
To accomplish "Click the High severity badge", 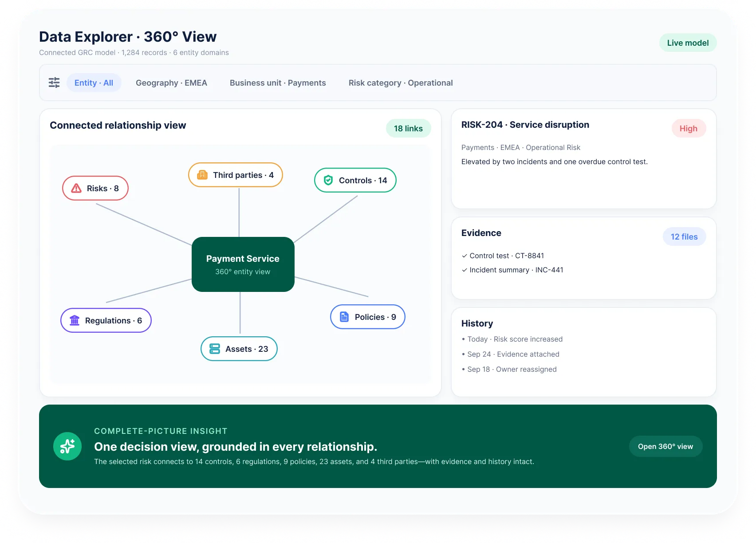I will 689,128.
